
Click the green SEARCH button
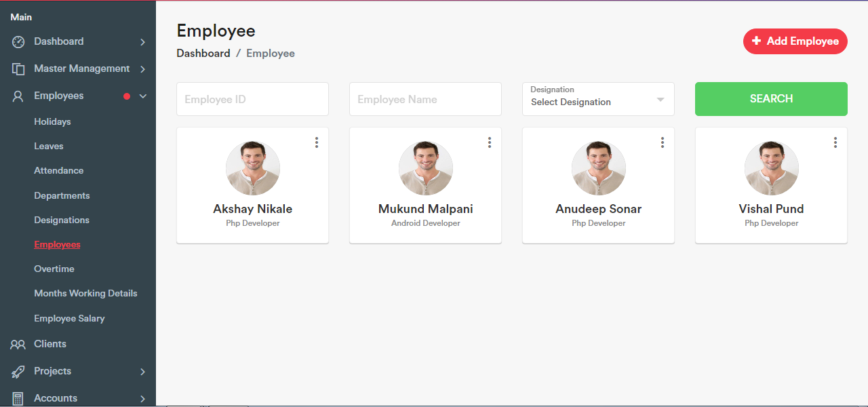click(x=771, y=99)
